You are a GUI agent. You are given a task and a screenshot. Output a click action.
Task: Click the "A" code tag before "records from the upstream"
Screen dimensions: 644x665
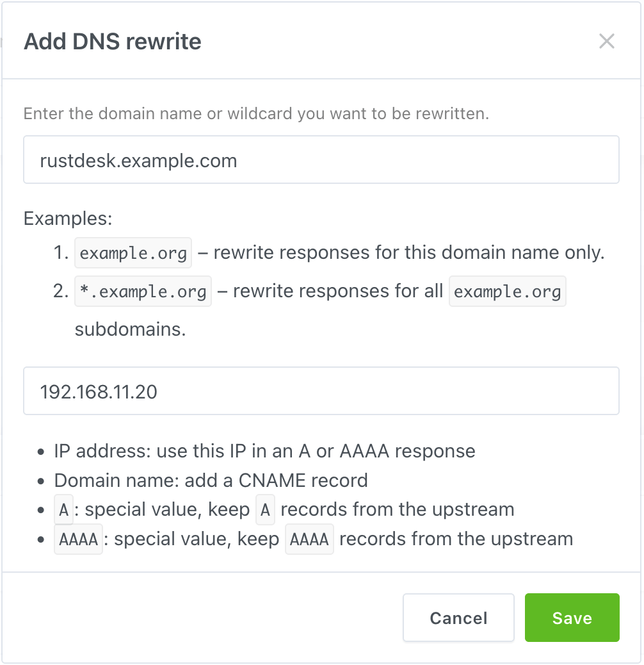pos(265,510)
